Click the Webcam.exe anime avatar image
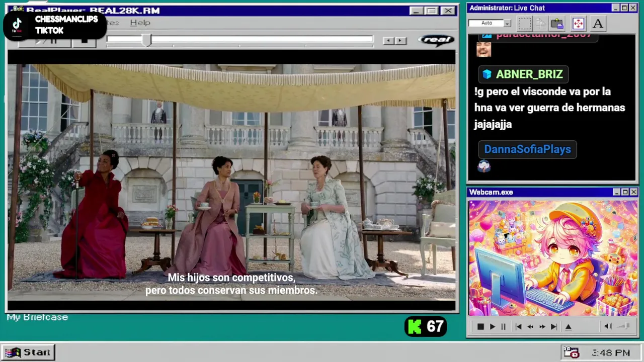This screenshot has width=644, height=362. pyautogui.click(x=553, y=258)
